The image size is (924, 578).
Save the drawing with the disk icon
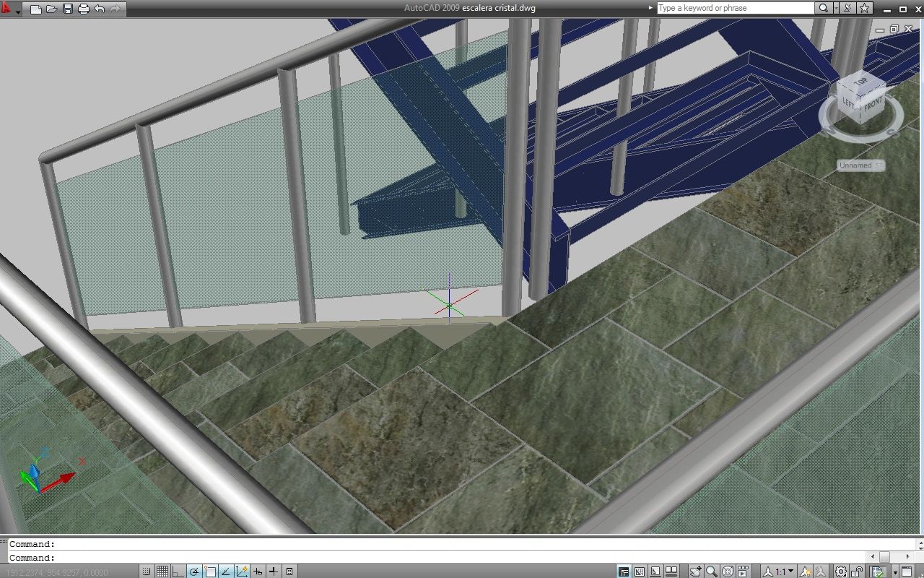tap(68, 9)
